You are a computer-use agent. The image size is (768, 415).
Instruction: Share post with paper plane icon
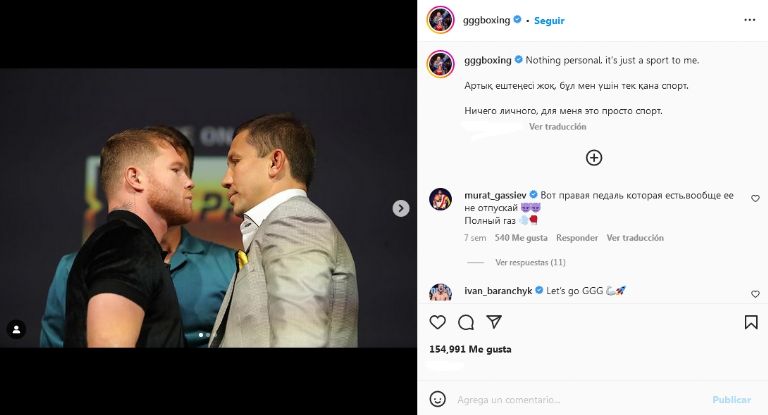pos(494,322)
